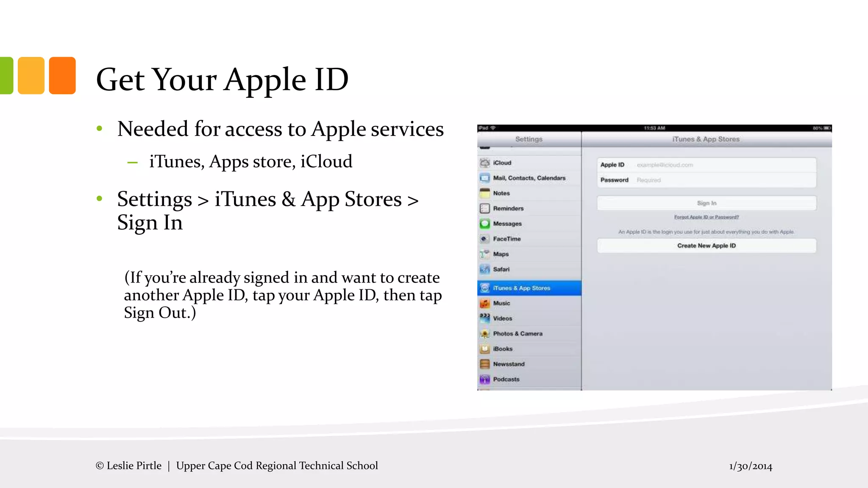Image resolution: width=868 pixels, height=488 pixels.
Task: Tap the FaceTime camera icon
Action: [485, 239]
